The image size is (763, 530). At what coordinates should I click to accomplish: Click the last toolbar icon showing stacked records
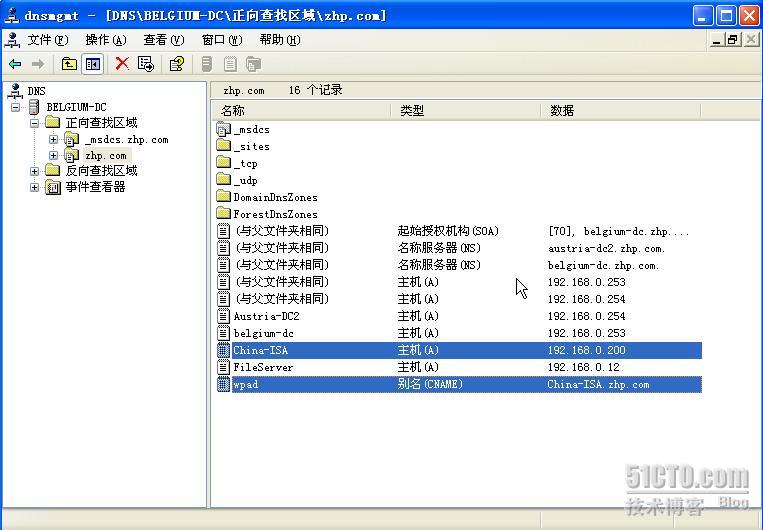point(254,64)
